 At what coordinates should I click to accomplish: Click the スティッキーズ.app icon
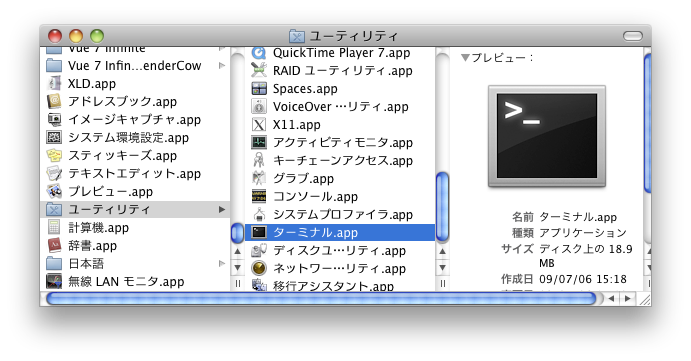tap(54, 156)
